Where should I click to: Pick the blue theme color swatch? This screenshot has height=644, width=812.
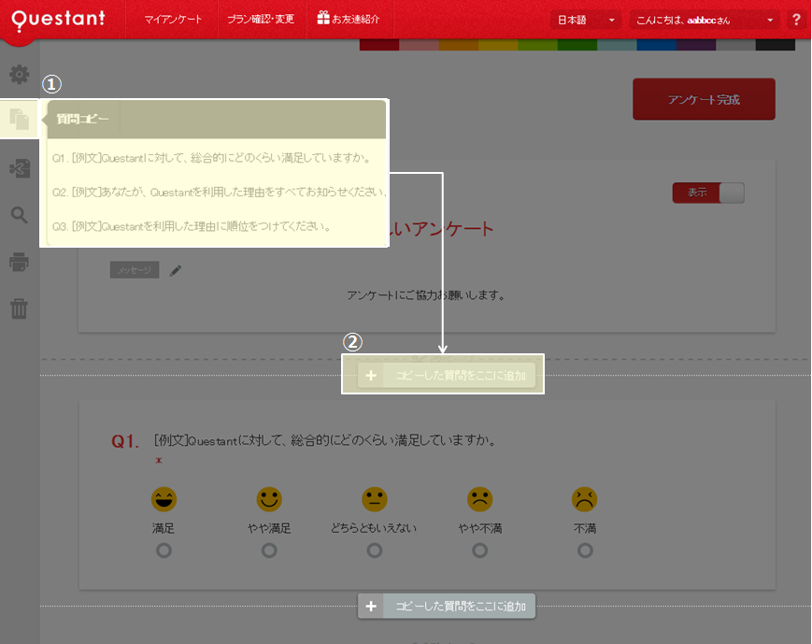click(x=656, y=45)
